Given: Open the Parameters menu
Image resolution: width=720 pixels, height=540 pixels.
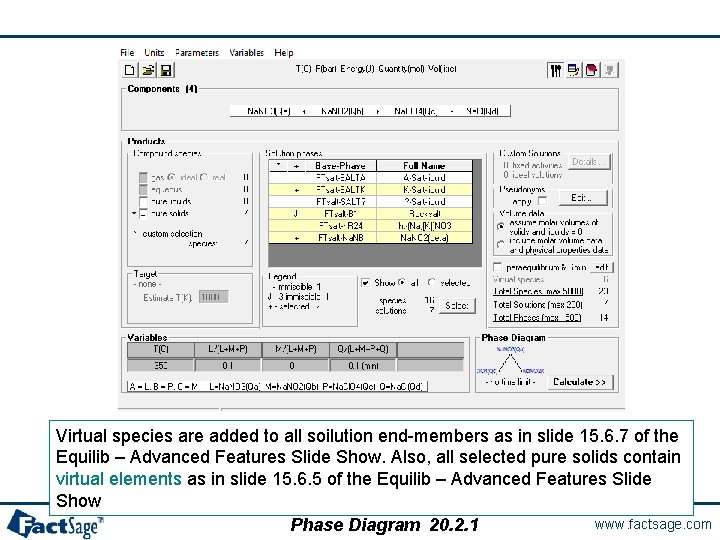Looking at the screenshot, I should [x=197, y=52].
